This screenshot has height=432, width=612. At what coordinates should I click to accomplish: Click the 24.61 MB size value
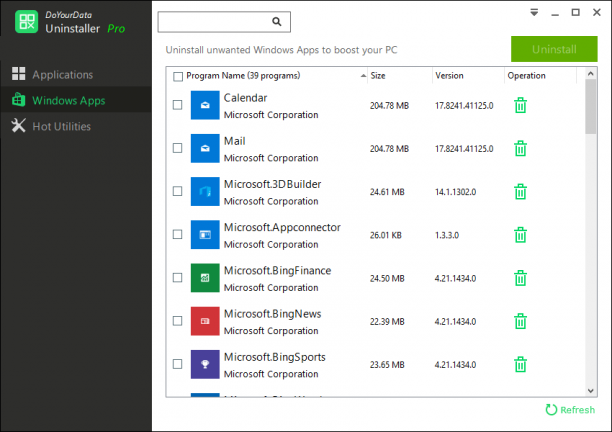tap(387, 192)
